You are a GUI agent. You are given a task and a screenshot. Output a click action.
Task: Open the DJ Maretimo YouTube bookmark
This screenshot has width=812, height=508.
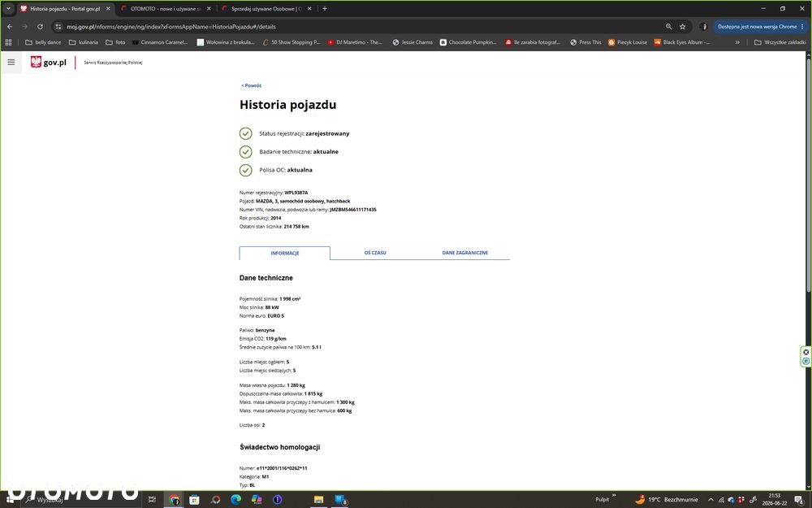tap(355, 42)
